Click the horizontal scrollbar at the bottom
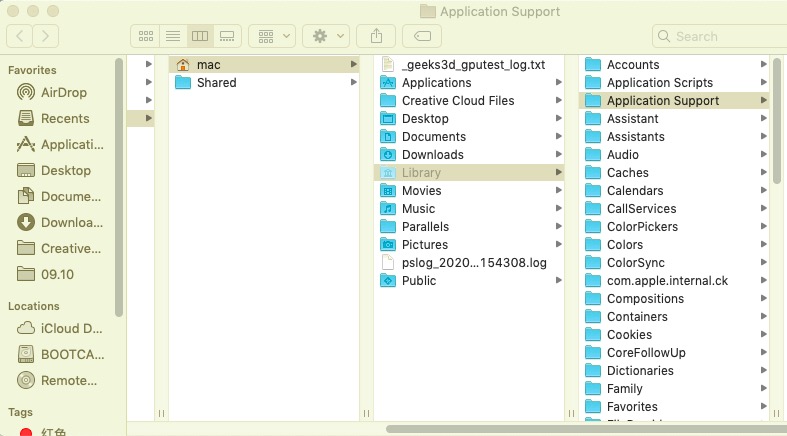 pos(586,429)
